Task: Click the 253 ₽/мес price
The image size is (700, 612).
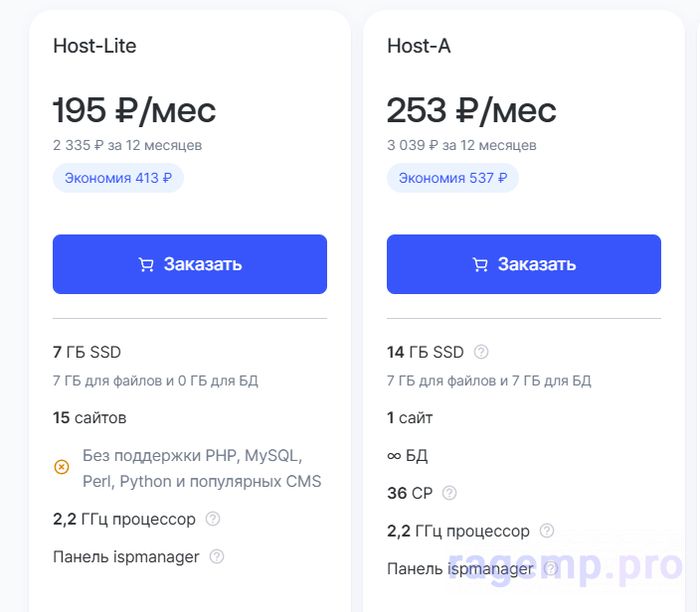Action: [x=471, y=110]
